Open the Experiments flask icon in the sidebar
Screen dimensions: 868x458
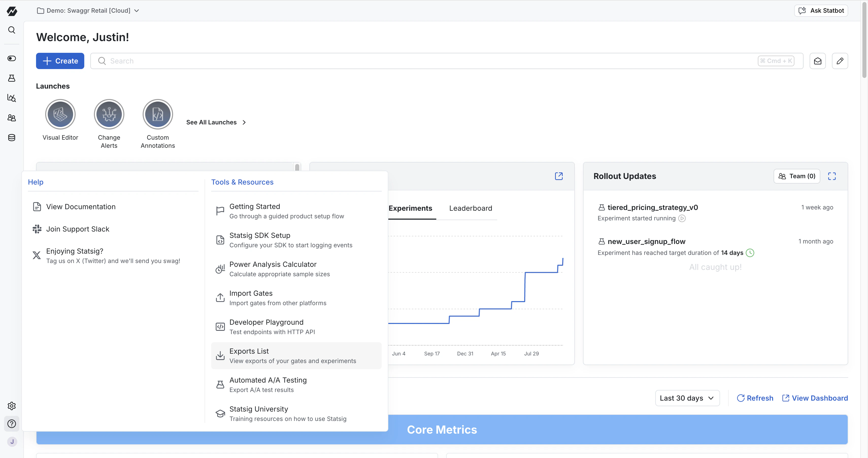coord(11,78)
